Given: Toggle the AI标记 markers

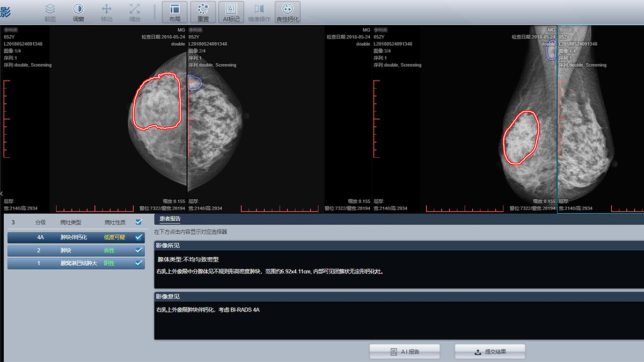Looking at the screenshot, I should click(231, 12).
